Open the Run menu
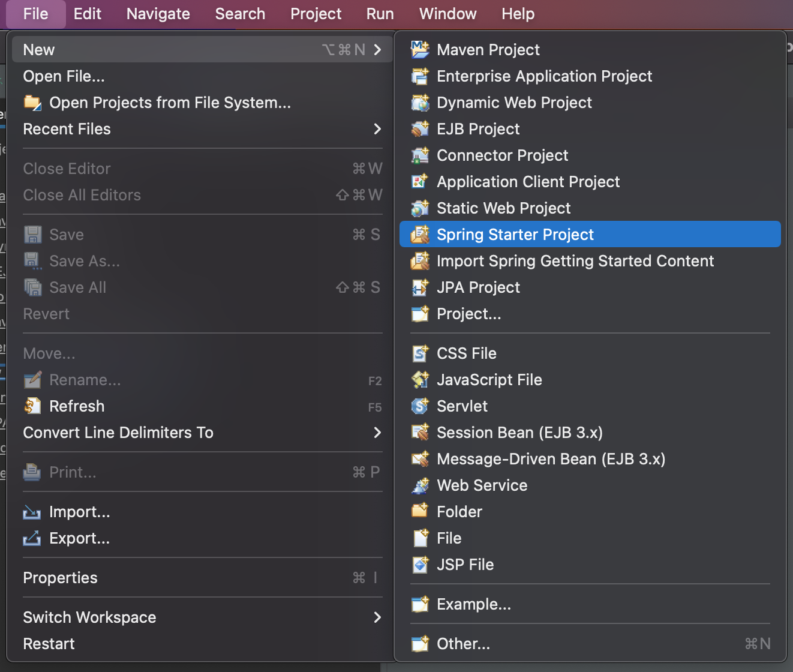Viewport: 793px width, 672px height. [x=380, y=13]
